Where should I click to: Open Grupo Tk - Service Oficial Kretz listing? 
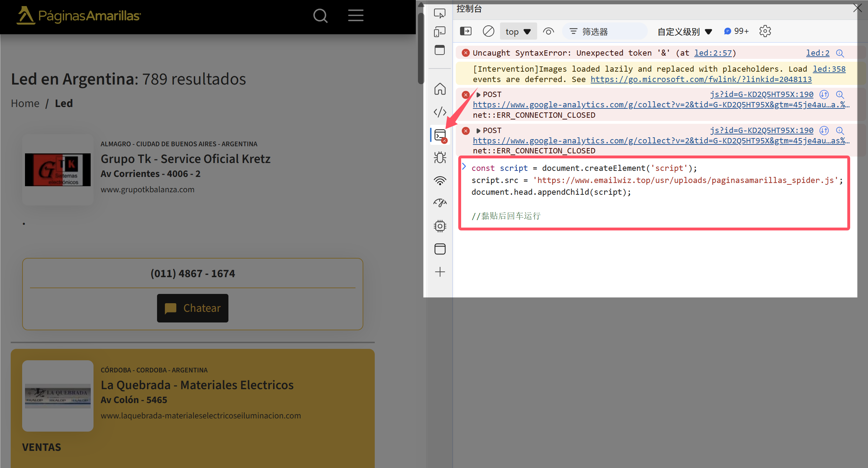tap(185, 159)
